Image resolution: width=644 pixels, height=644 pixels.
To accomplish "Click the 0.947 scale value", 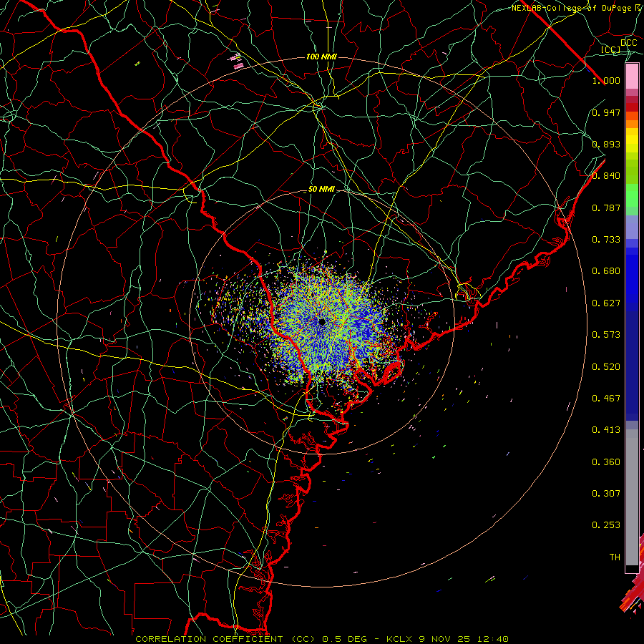I will (x=606, y=112).
